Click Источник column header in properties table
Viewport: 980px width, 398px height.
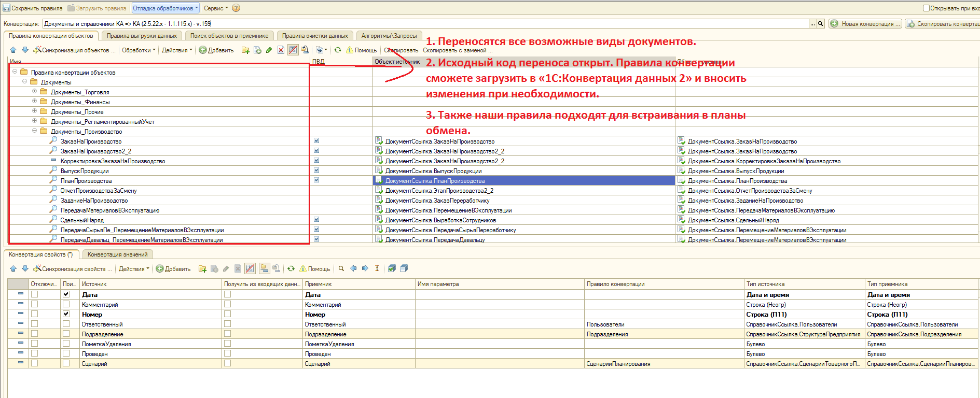coord(151,284)
